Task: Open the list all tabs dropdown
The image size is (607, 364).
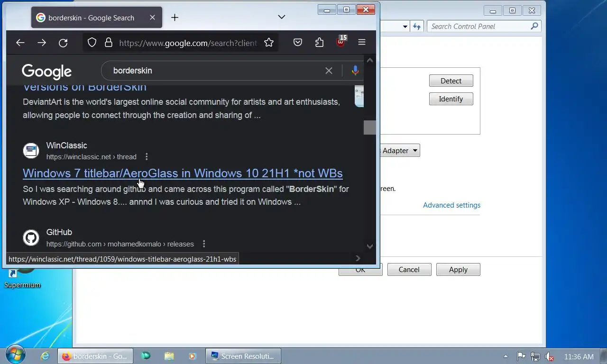Action: click(x=281, y=17)
